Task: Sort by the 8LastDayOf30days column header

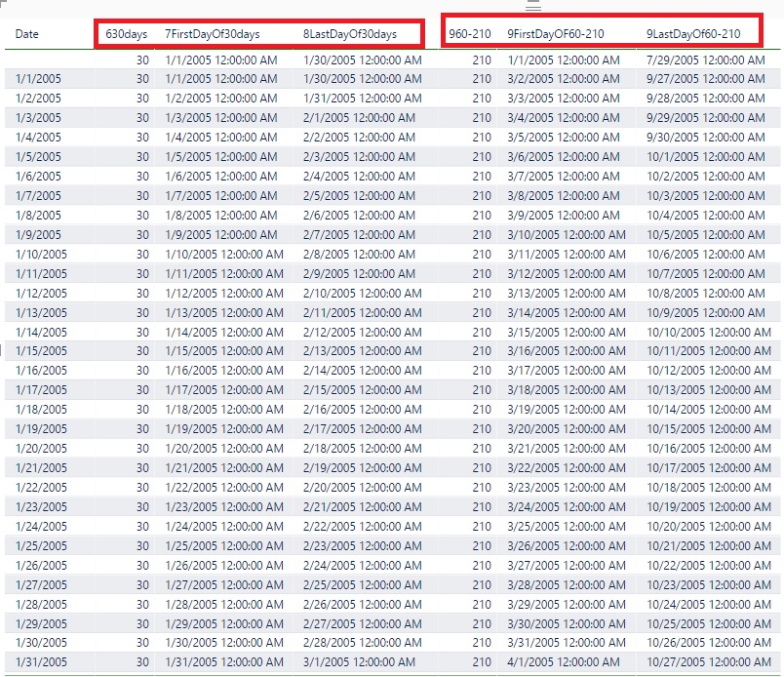Action: [x=350, y=34]
